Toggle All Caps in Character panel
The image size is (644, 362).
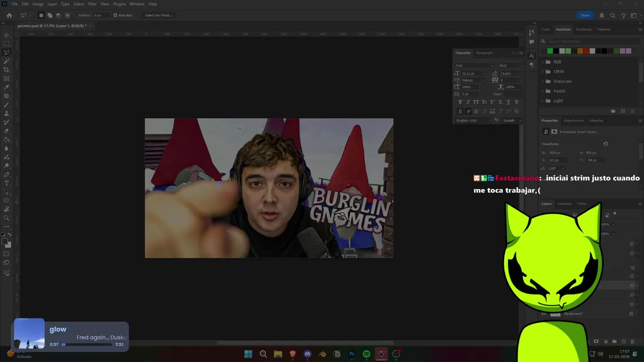pyautogui.click(x=476, y=102)
